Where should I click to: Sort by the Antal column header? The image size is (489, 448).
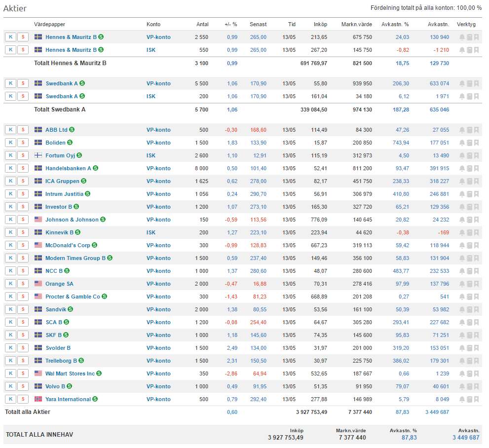pyautogui.click(x=202, y=24)
